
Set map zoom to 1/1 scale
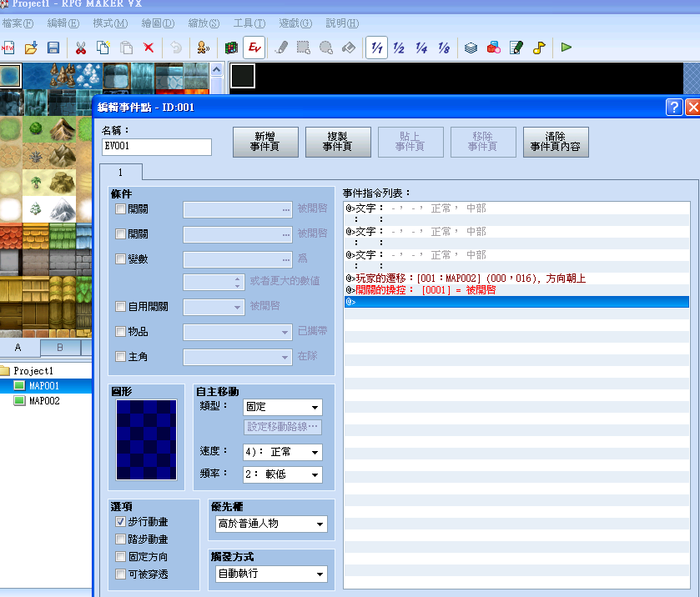tap(376, 48)
